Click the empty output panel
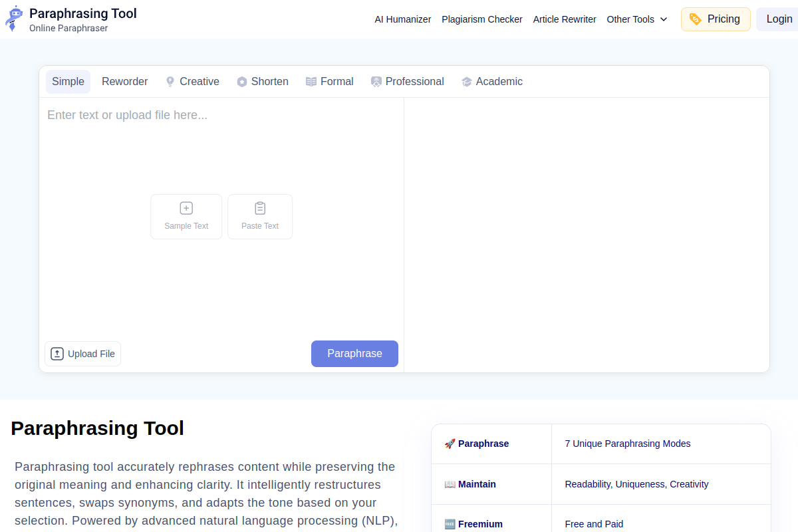 587,235
